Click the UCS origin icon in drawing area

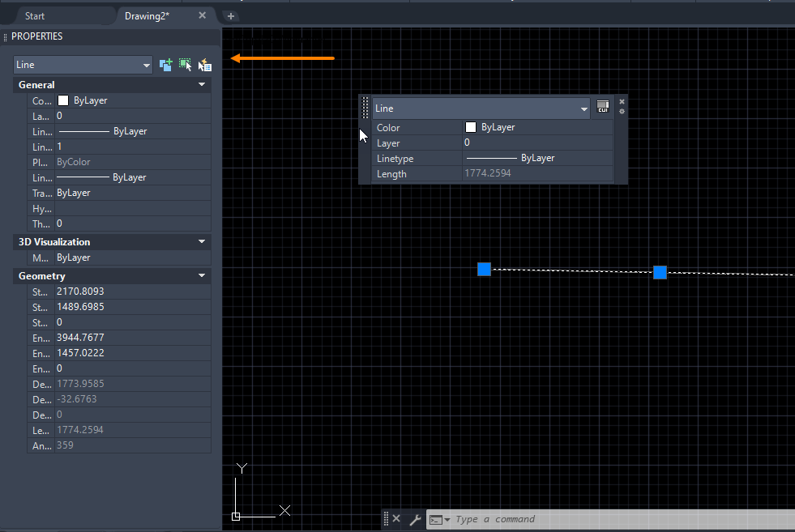[236, 517]
